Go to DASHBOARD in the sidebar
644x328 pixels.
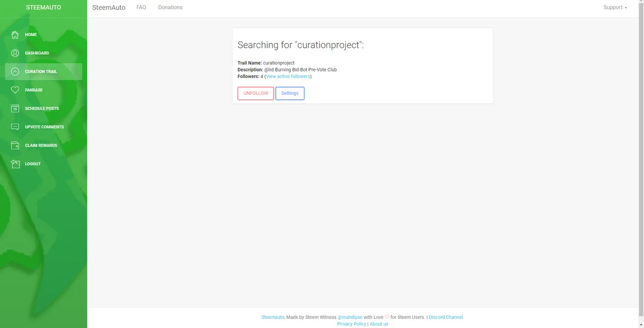pos(37,53)
